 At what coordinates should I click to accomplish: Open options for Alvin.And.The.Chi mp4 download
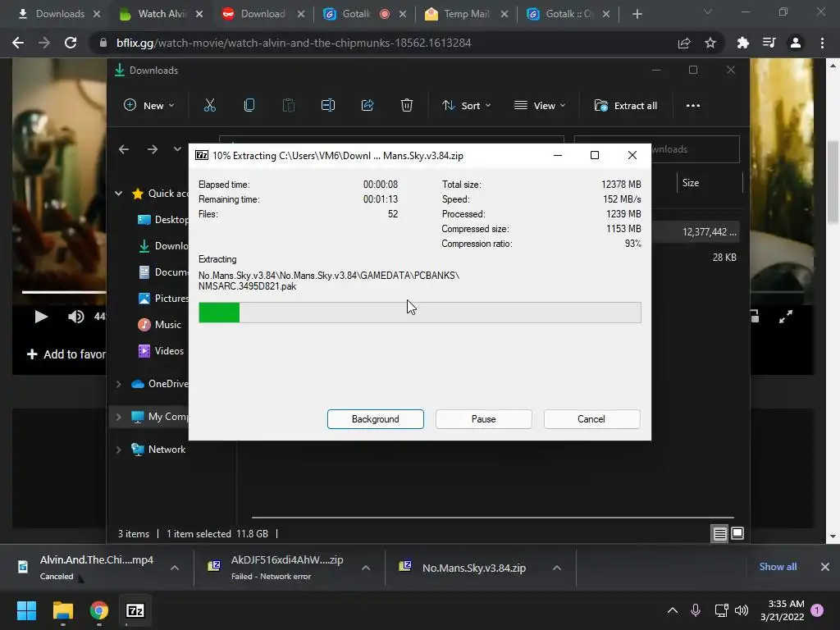pos(175,568)
